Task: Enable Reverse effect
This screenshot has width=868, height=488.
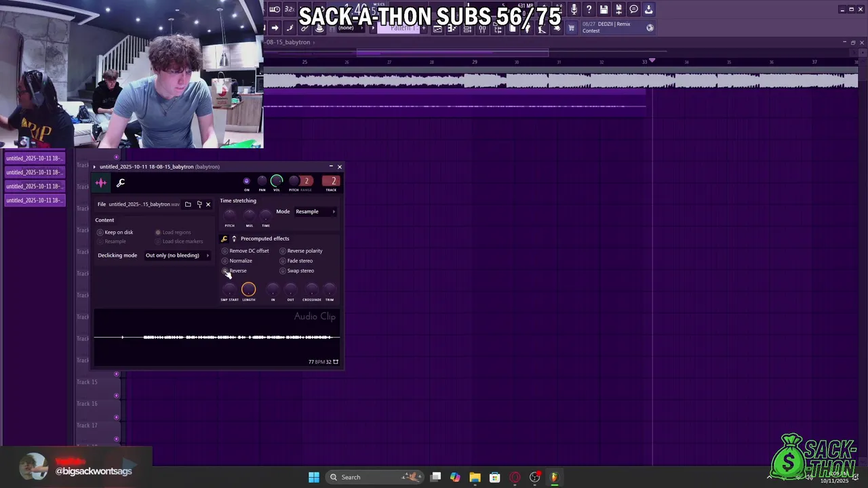Action: tap(235, 271)
